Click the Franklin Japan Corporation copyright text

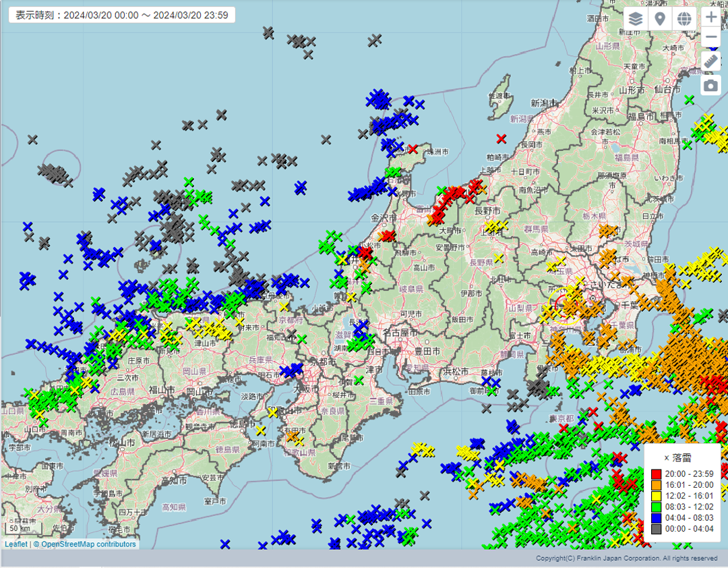click(626, 559)
